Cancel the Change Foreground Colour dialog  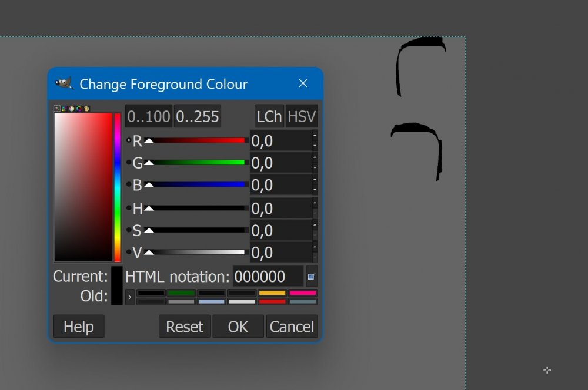point(292,327)
